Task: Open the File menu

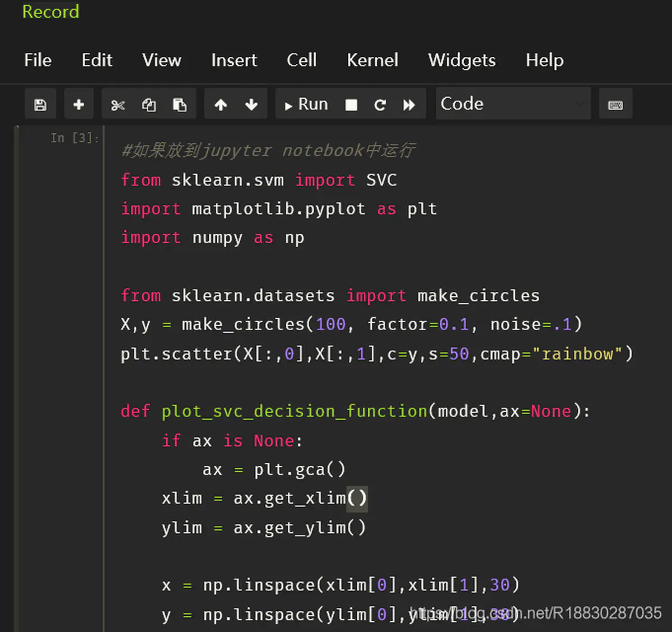Action: (x=38, y=60)
